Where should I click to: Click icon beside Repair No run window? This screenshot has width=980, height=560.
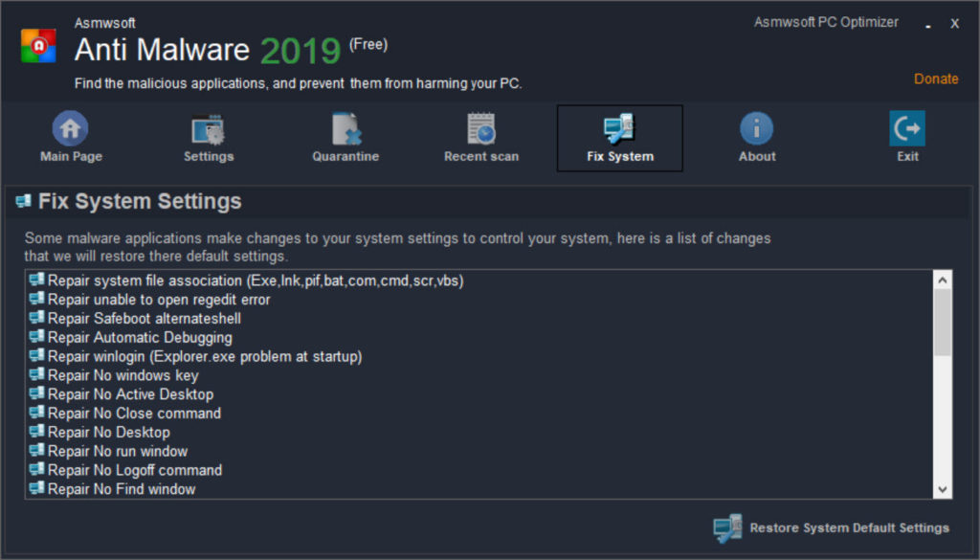(x=37, y=450)
